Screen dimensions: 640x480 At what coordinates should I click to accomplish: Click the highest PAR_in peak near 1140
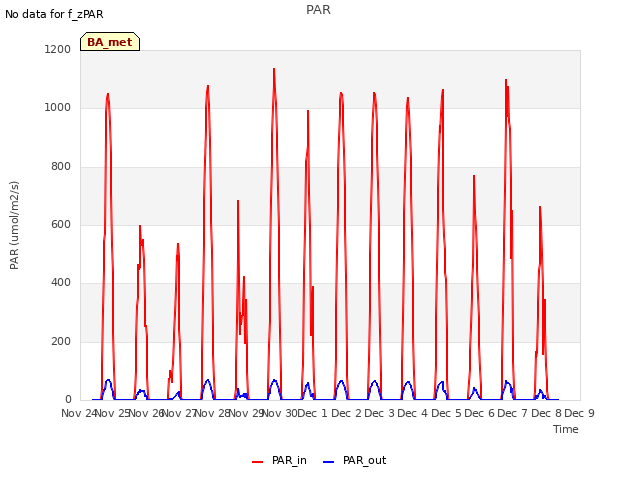click(274, 69)
